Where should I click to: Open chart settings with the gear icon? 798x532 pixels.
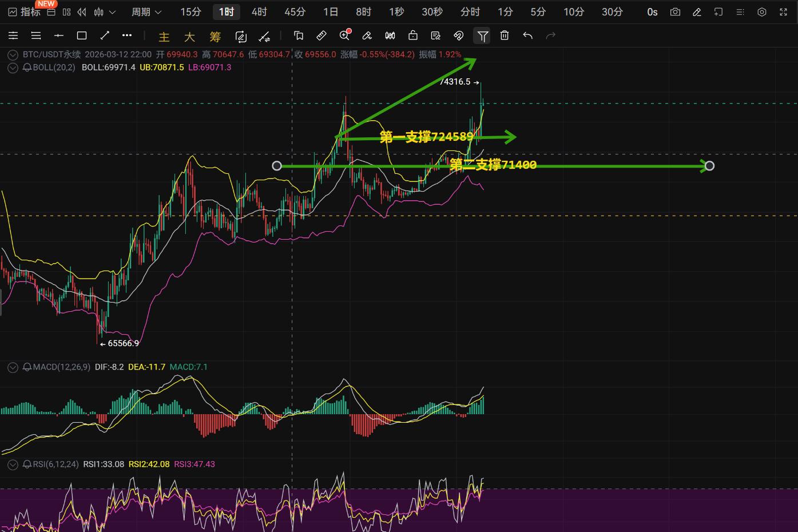point(762,11)
